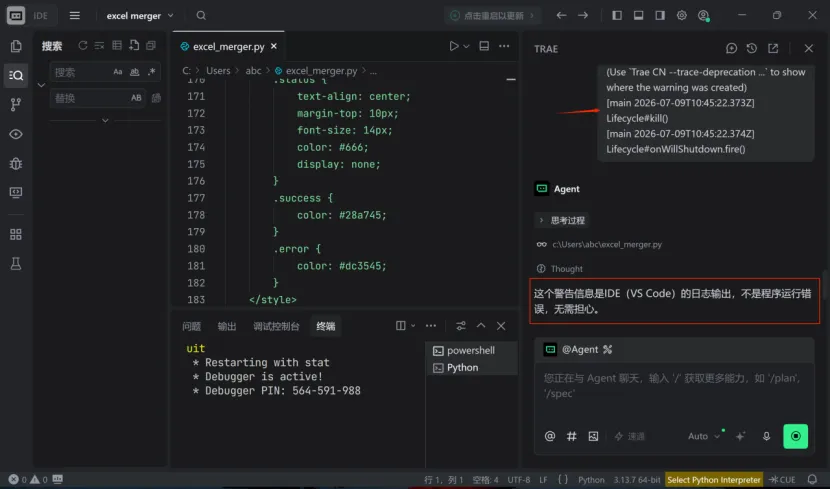Click the CUE status bar item
The width and height of the screenshot is (830, 490).
782,479
